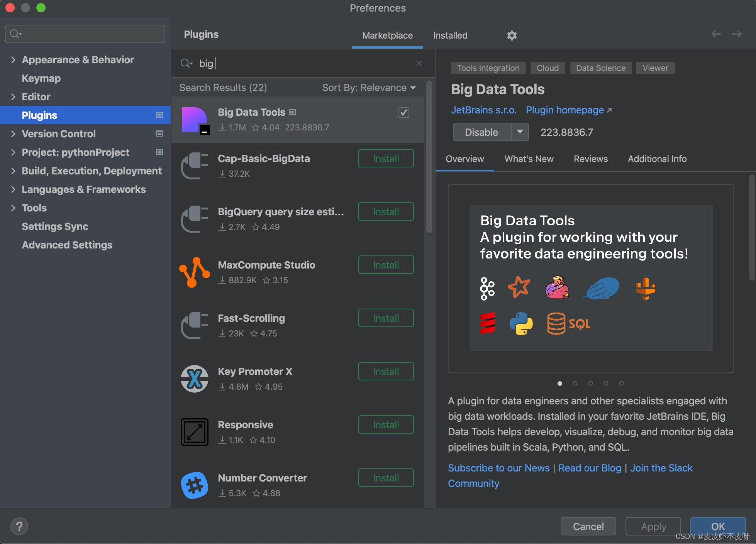This screenshot has width=756, height=544.
Task: Open the Reviews tab
Action: 590,159
